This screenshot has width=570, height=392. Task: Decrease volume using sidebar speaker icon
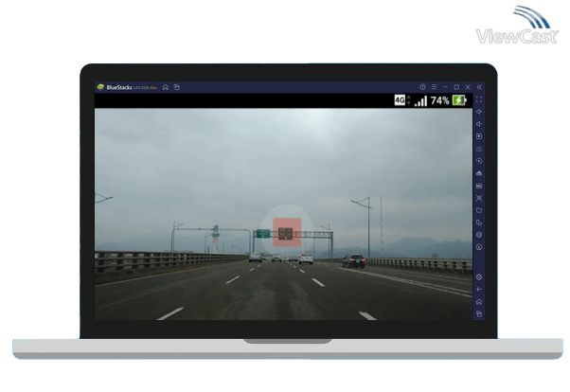[x=479, y=124]
